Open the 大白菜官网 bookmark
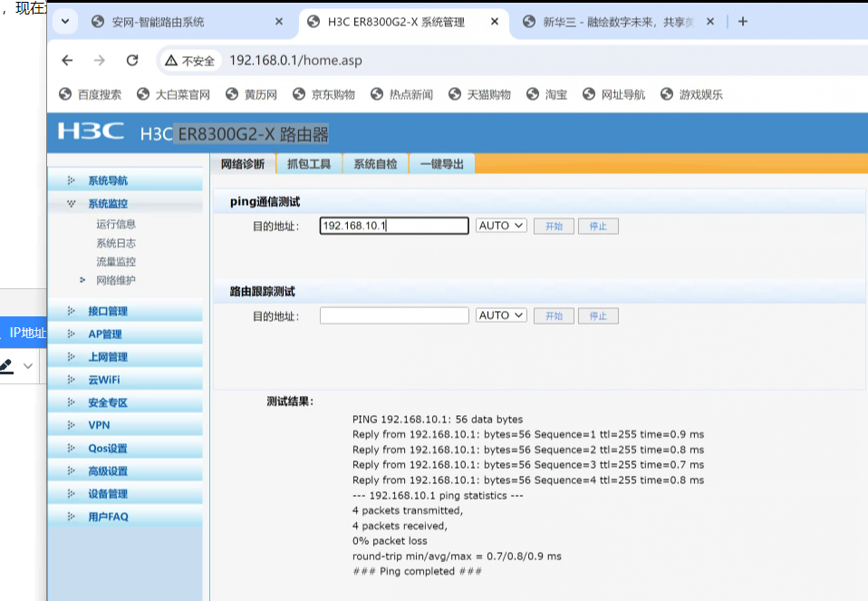This screenshot has width=868, height=601. pos(173,94)
